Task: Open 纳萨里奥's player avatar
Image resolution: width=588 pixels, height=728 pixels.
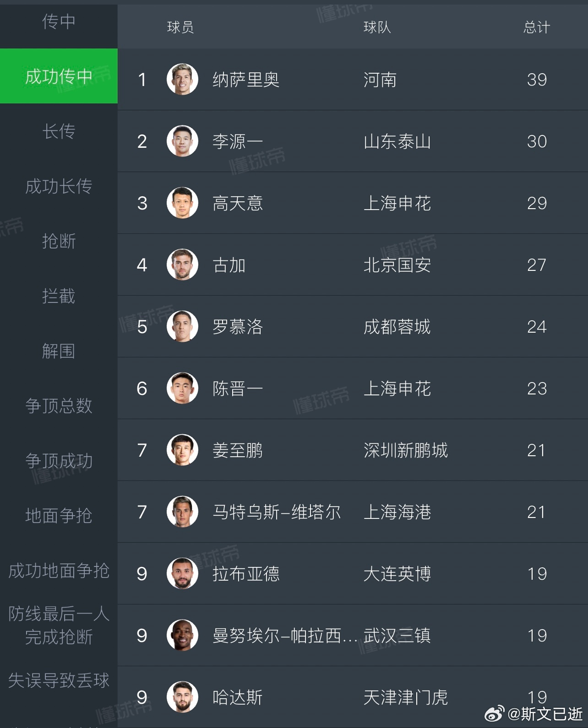Action: [182, 80]
